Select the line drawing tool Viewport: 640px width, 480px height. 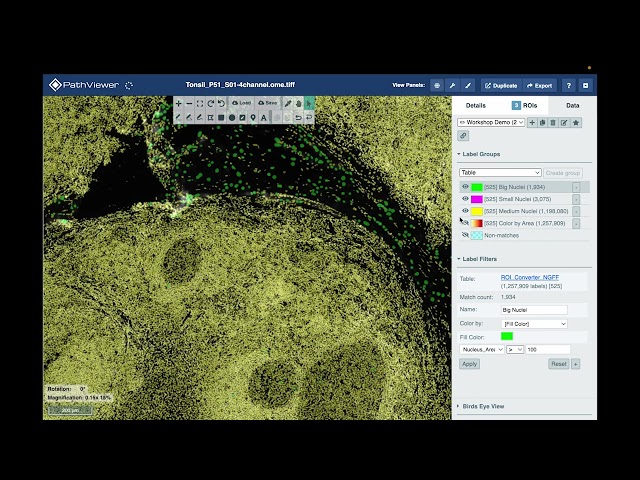click(178, 118)
